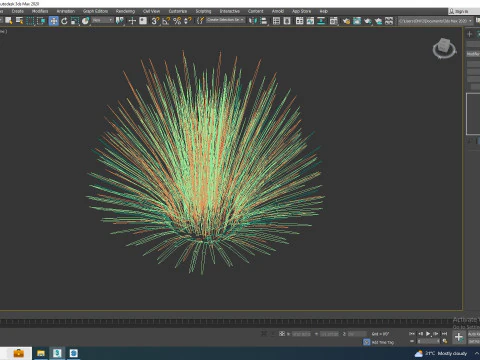
Task: Pick the Select and Place tool
Action: (x=86, y=21)
